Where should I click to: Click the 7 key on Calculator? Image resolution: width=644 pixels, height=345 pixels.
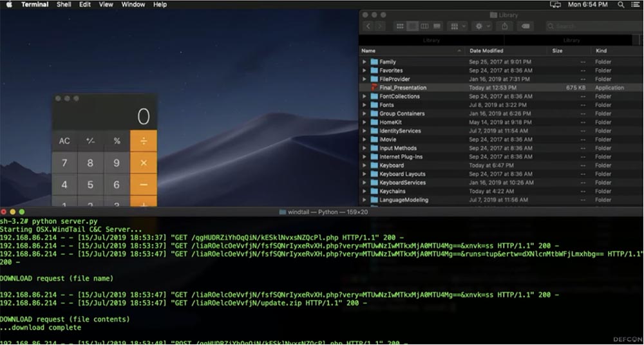click(64, 163)
